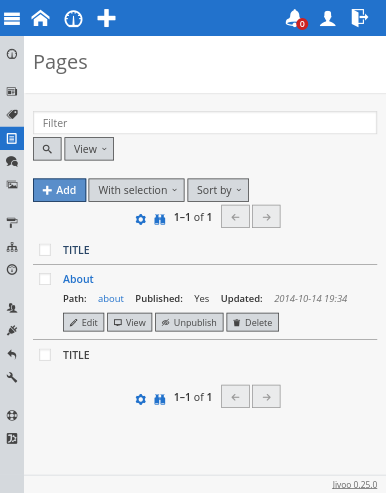This screenshot has height=493, width=386.
Task: Open tags icon in sidebar
Action: (12, 115)
